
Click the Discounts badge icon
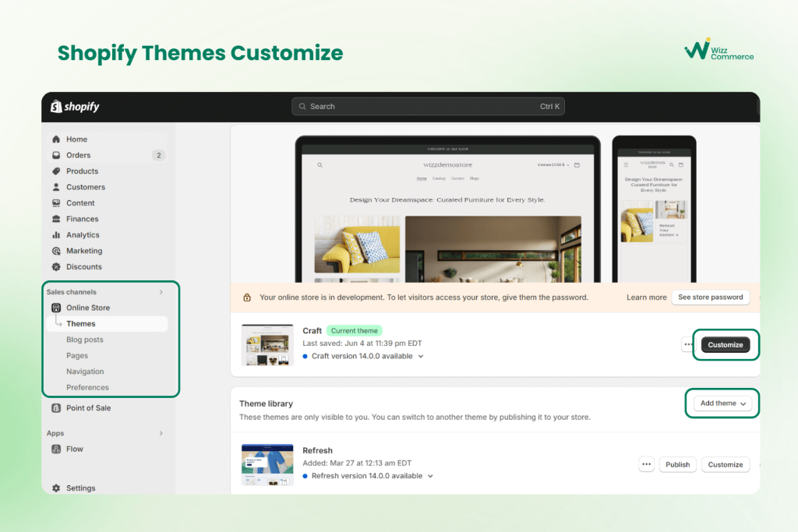pyautogui.click(x=56, y=266)
